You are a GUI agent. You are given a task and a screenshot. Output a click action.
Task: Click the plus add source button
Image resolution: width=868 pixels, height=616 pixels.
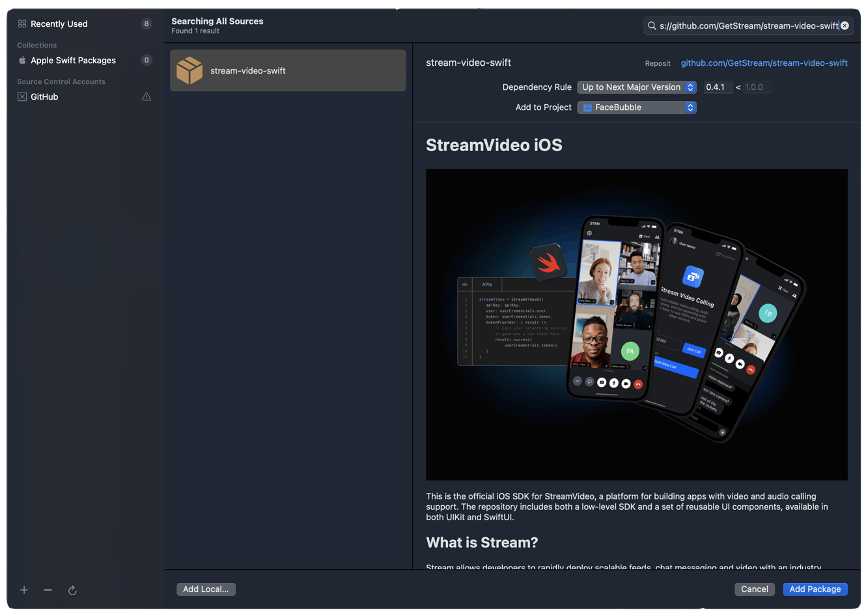click(24, 590)
